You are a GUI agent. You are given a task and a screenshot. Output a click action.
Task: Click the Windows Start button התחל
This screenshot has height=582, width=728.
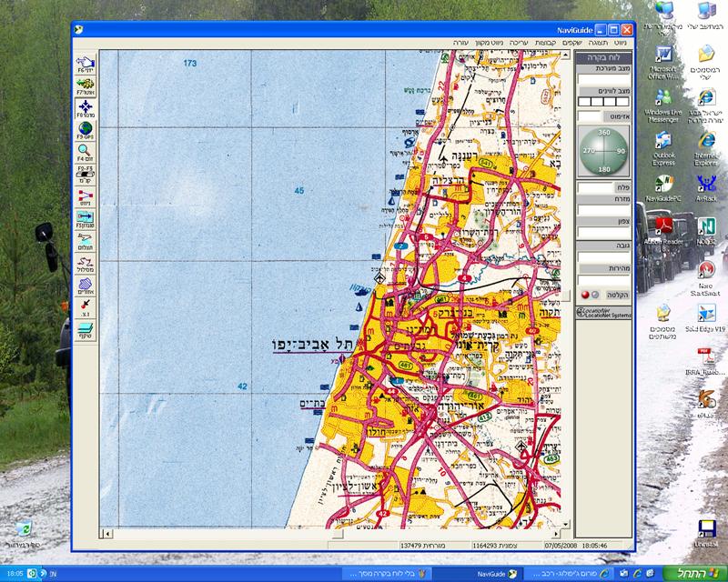693,574
